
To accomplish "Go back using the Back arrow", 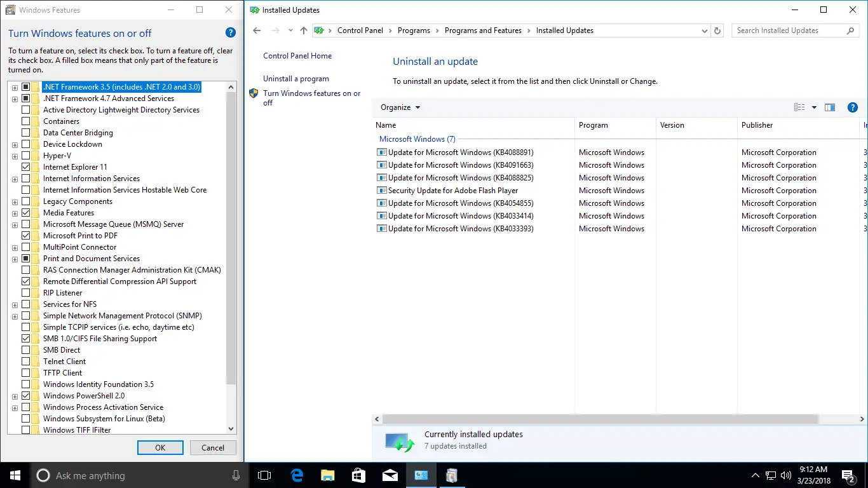I will [x=257, y=30].
